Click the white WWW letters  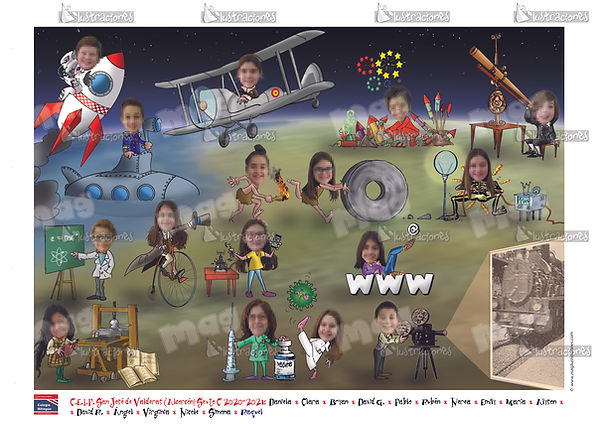click(x=390, y=284)
